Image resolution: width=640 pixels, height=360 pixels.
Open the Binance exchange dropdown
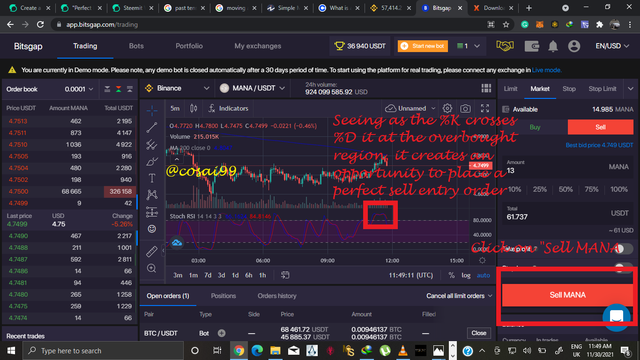(177, 88)
